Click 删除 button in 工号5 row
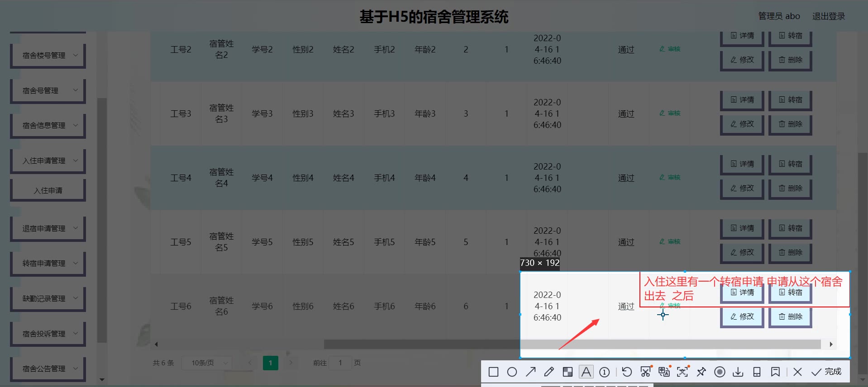 click(x=790, y=253)
